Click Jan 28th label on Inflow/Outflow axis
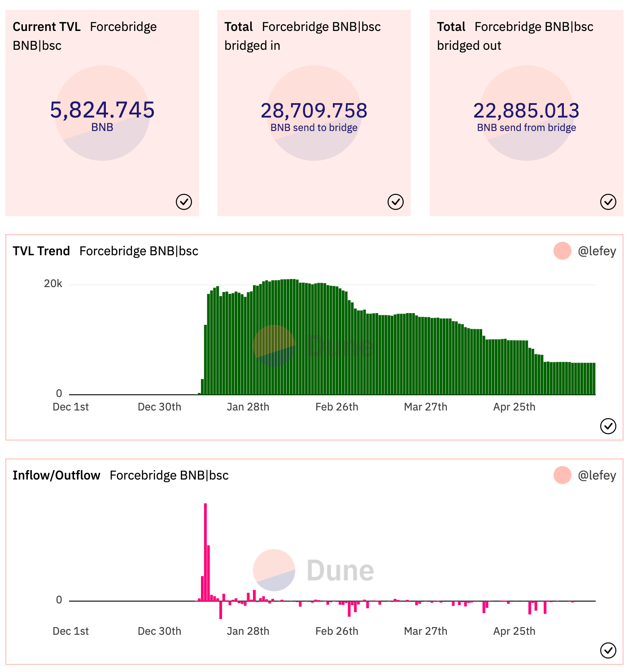The width and height of the screenshot is (628, 672). (248, 631)
